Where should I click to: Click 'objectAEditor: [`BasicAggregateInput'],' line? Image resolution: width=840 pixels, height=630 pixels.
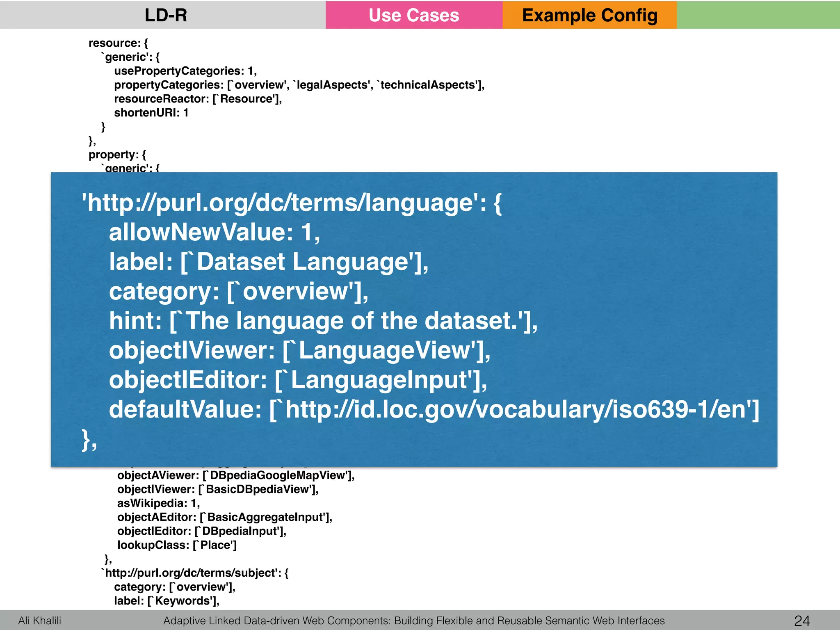pyautogui.click(x=225, y=517)
